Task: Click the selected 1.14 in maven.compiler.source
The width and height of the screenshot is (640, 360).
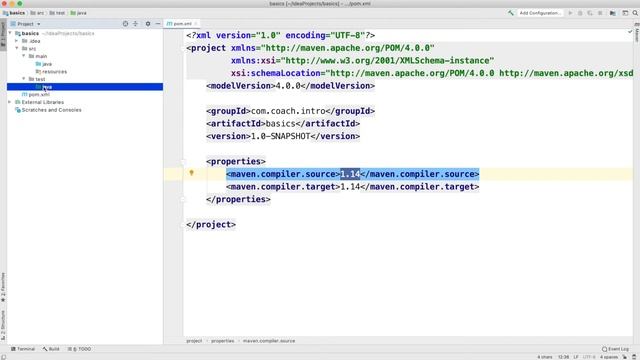Action: point(350,174)
